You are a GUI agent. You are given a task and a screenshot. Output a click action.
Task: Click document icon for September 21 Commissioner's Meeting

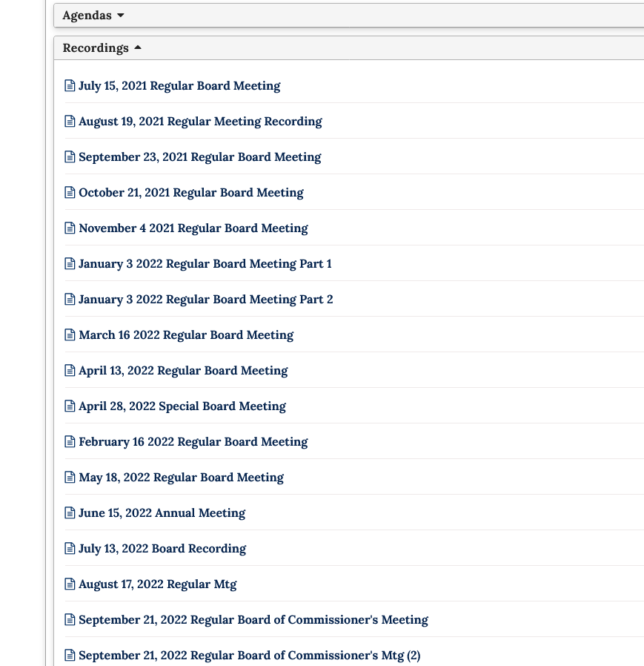point(70,620)
